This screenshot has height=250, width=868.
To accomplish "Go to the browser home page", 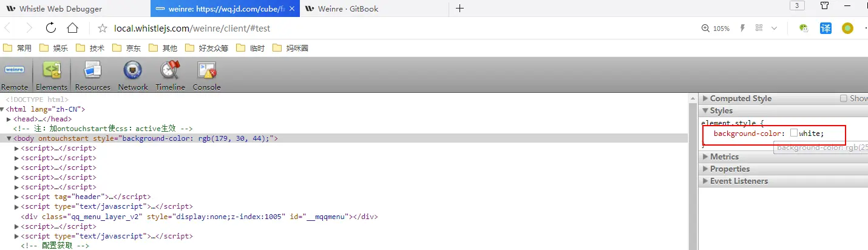I will tap(72, 28).
